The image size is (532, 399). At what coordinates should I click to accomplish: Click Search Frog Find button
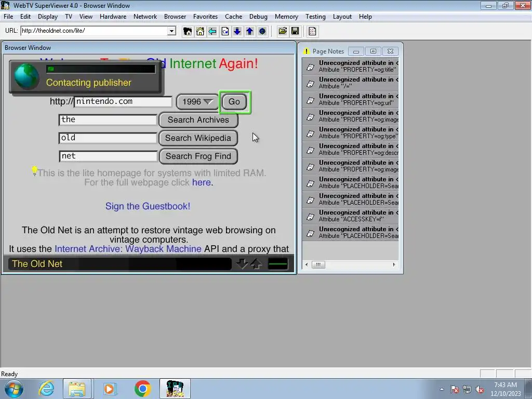(x=198, y=156)
